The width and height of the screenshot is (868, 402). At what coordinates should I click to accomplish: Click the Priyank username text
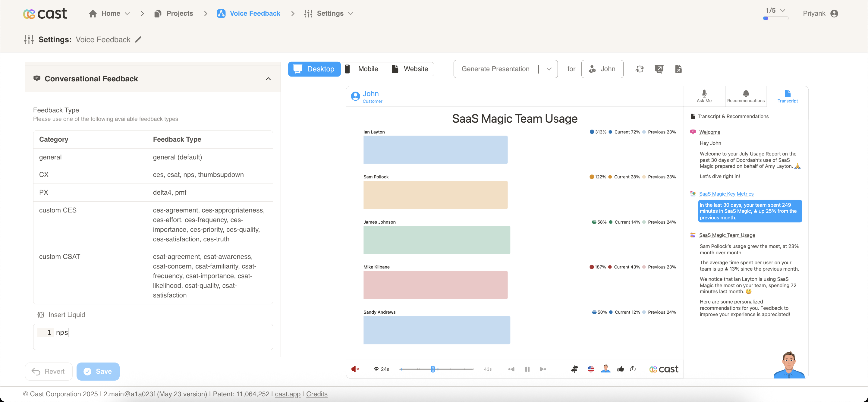[x=814, y=14]
